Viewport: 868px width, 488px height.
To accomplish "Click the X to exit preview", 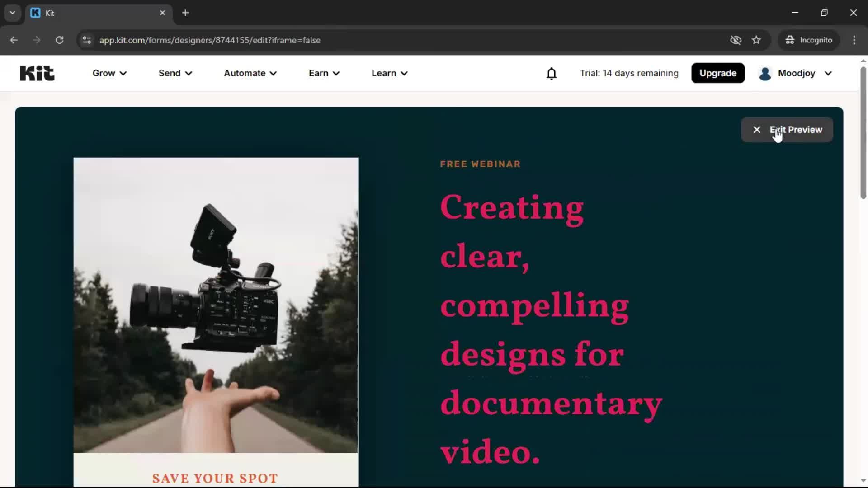I will 756,130.
